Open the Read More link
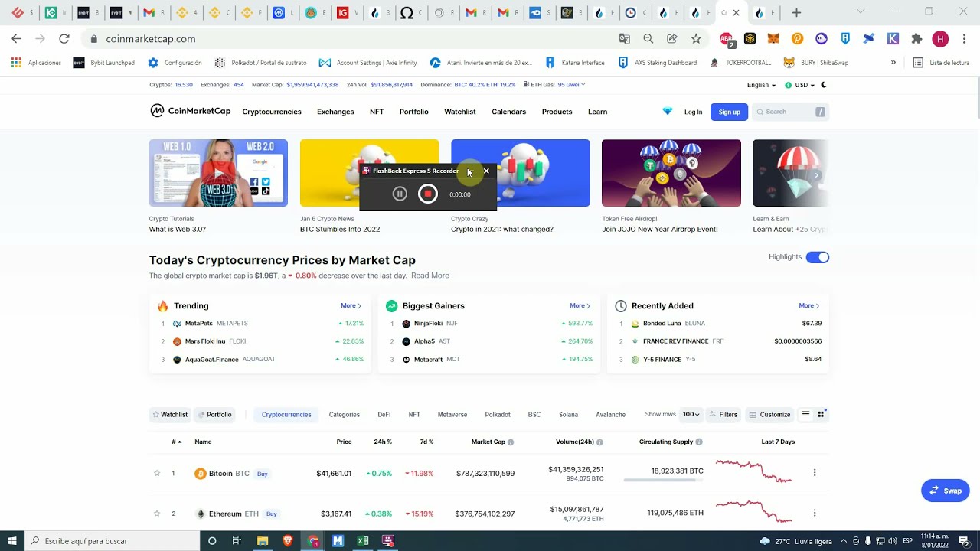This screenshot has height=551, width=980. click(x=430, y=275)
